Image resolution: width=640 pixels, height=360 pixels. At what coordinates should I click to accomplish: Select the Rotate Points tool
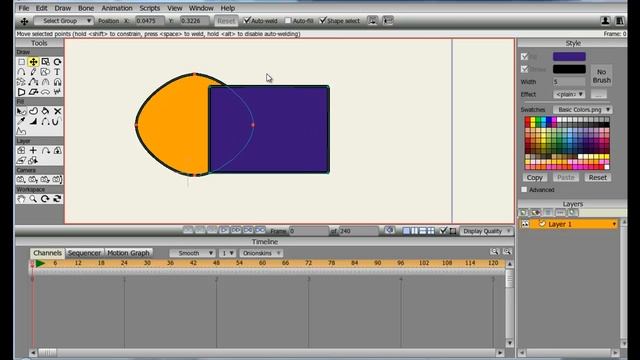(58, 62)
